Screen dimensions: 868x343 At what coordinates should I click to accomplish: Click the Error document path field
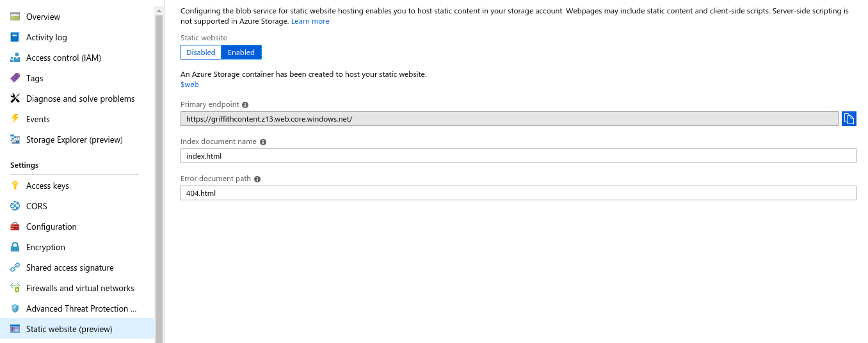[518, 193]
